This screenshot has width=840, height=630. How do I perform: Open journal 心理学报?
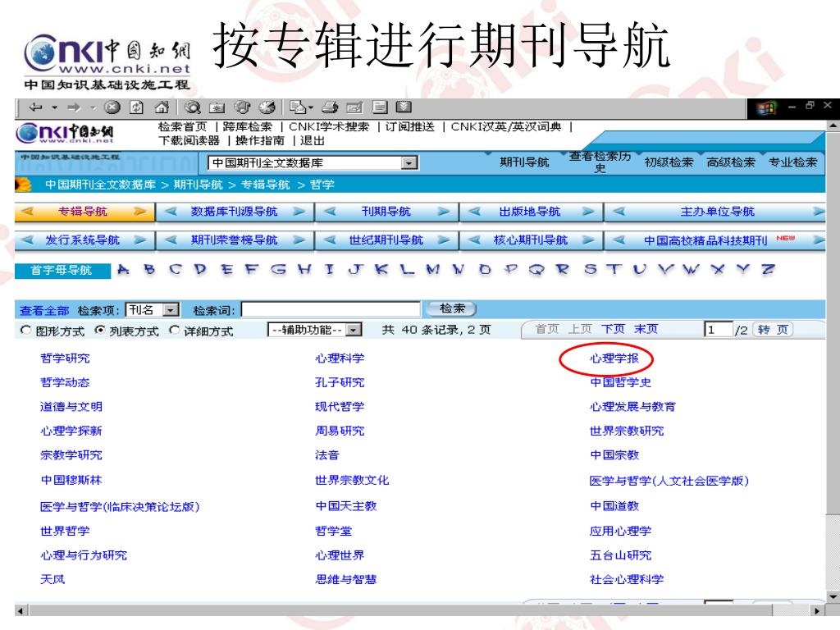coord(614,358)
